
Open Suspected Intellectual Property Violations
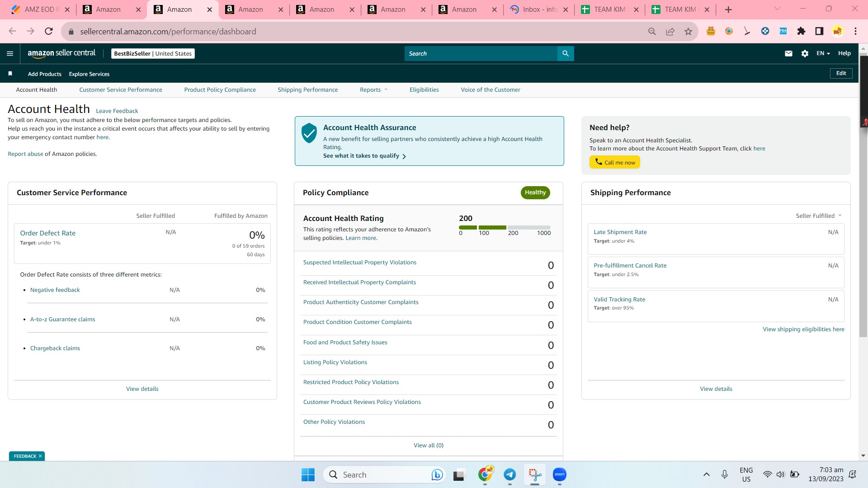[x=360, y=262]
